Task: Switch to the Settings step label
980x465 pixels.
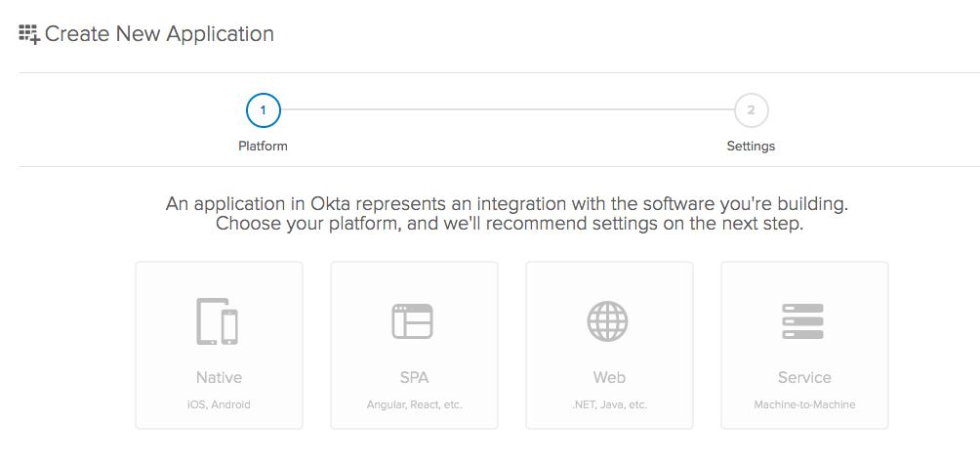Action: click(x=751, y=147)
